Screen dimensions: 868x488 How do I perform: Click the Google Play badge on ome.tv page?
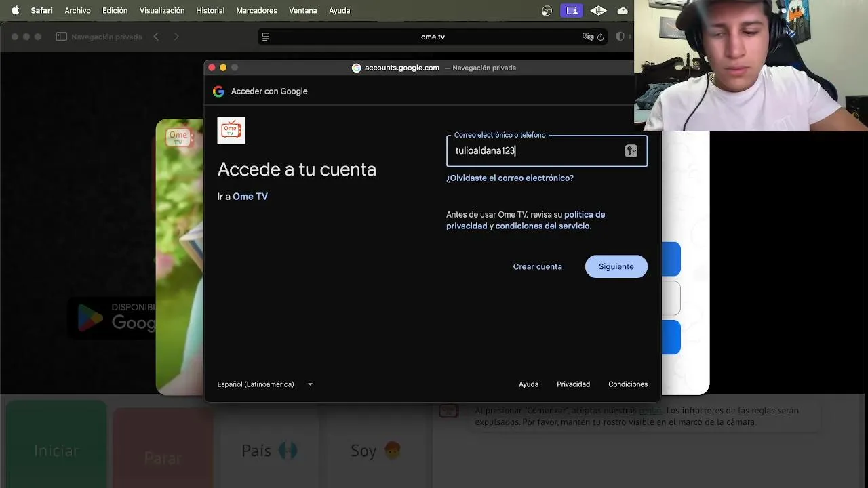click(113, 317)
